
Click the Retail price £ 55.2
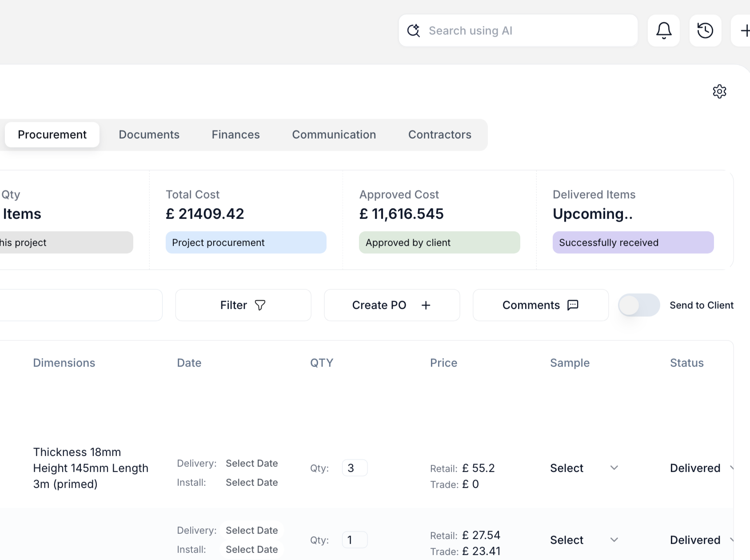tap(478, 468)
